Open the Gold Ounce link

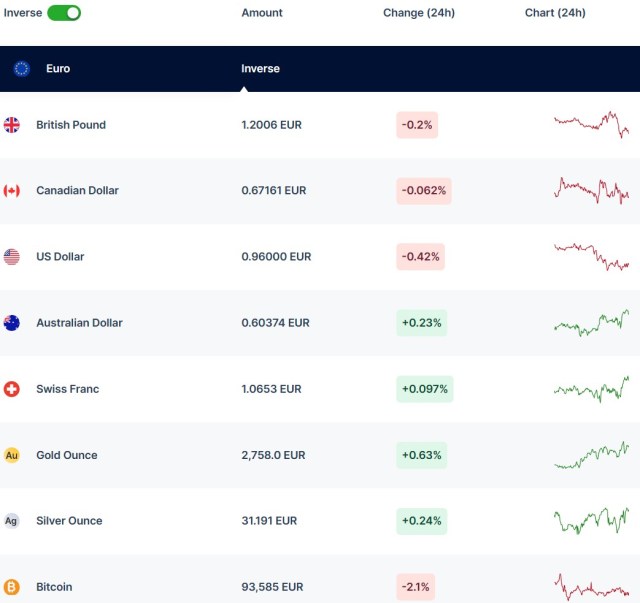point(67,455)
